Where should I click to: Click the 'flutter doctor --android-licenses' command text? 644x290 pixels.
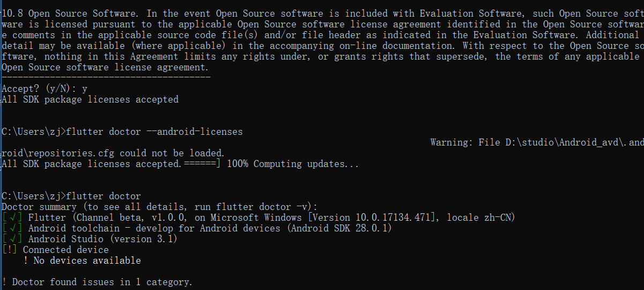(x=154, y=132)
